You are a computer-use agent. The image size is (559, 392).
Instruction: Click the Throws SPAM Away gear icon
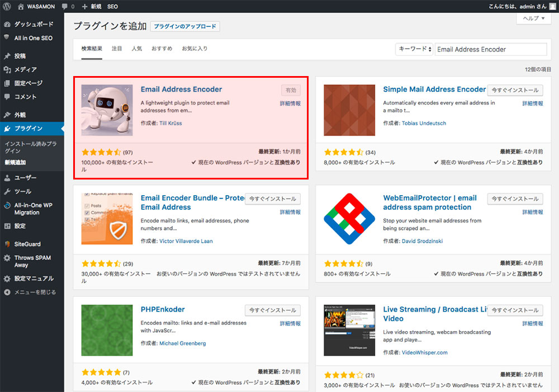[x=7, y=258]
